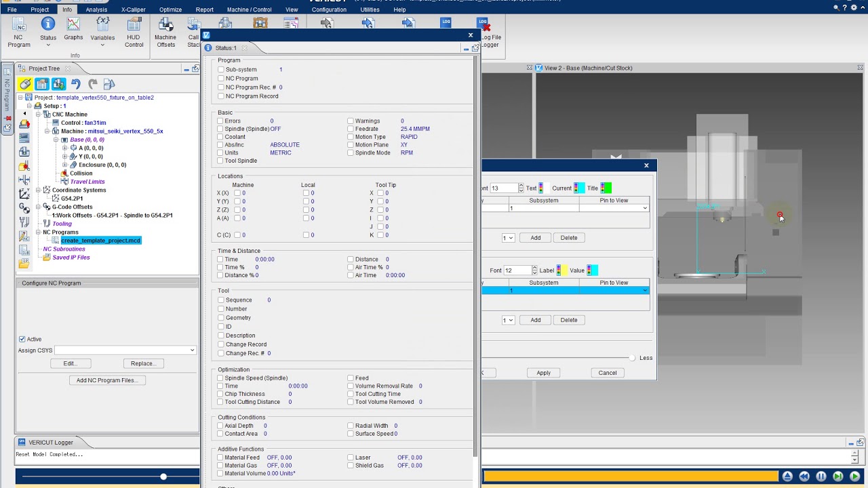Open the dropdown beside the lower Add button
This screenshot has width=868, height=488.
(508, 320)
